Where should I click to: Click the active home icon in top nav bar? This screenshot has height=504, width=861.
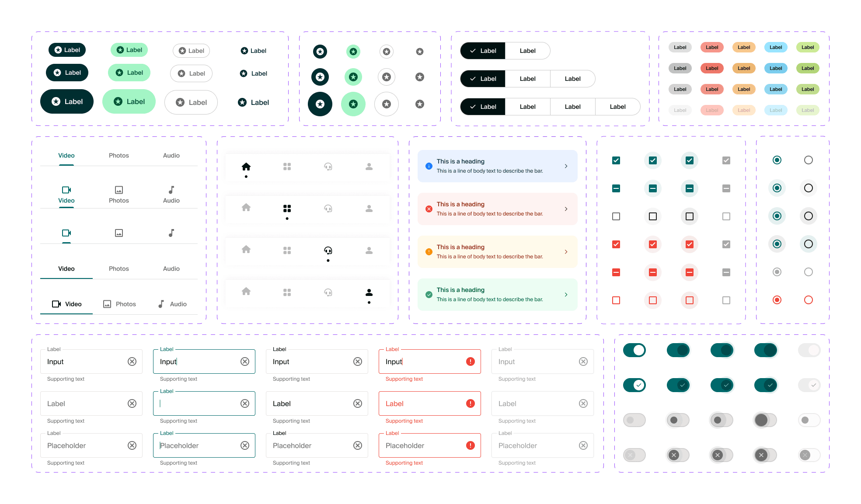(246, 167)
